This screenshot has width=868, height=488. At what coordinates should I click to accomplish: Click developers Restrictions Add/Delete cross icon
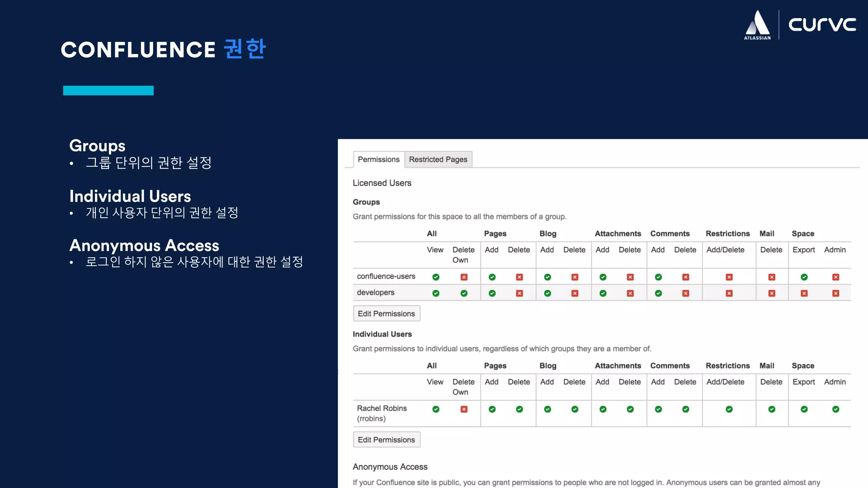pyautogui.click(x=729, y=293)
